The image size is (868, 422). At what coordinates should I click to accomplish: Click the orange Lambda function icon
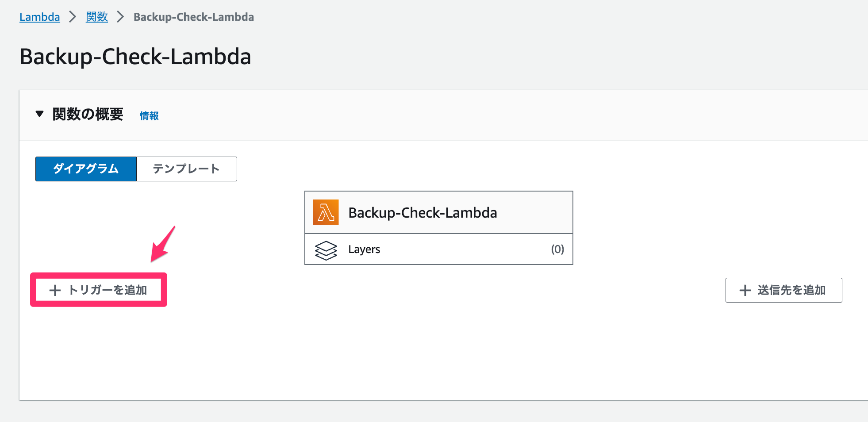click(326, 212)
